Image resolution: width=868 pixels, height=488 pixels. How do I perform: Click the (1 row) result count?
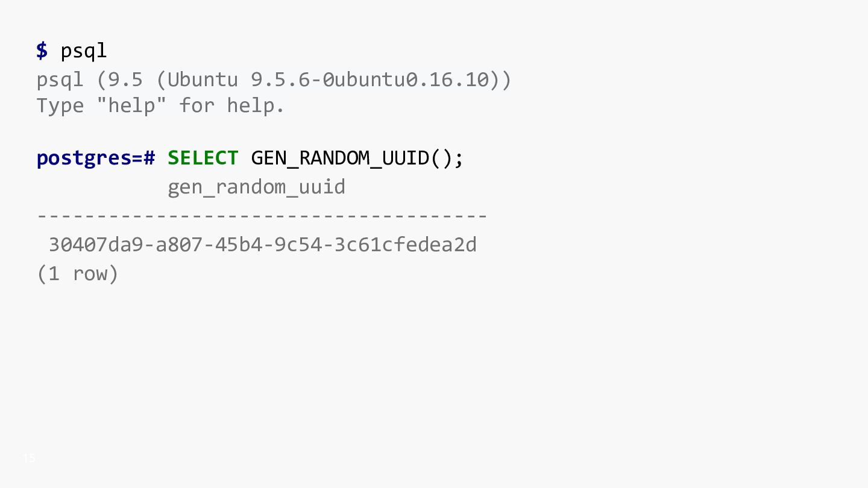[x=78, y=274]
